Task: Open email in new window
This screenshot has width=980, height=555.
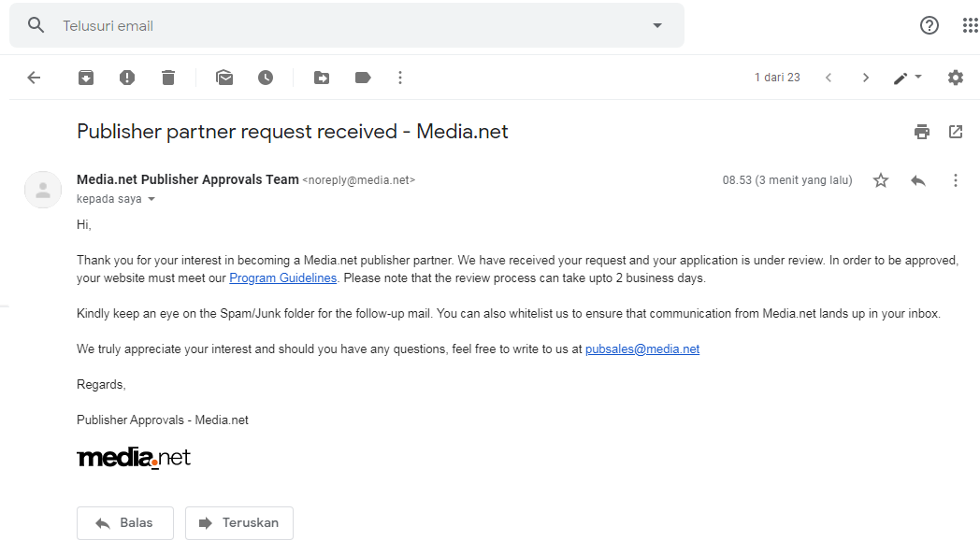Action: click(955, 132)
